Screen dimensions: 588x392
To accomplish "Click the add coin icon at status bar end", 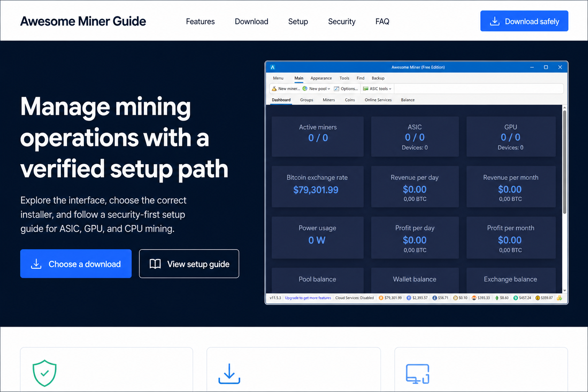I will (559, 298).
